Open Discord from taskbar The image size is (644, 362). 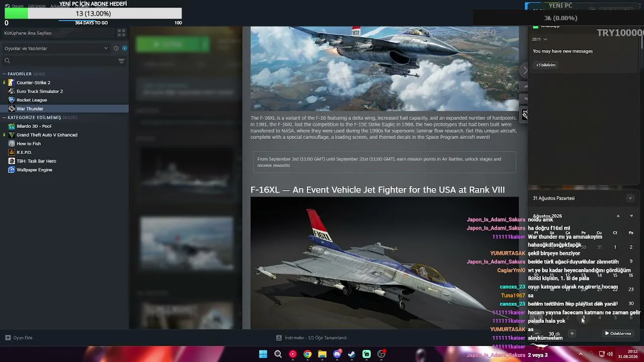337,354
